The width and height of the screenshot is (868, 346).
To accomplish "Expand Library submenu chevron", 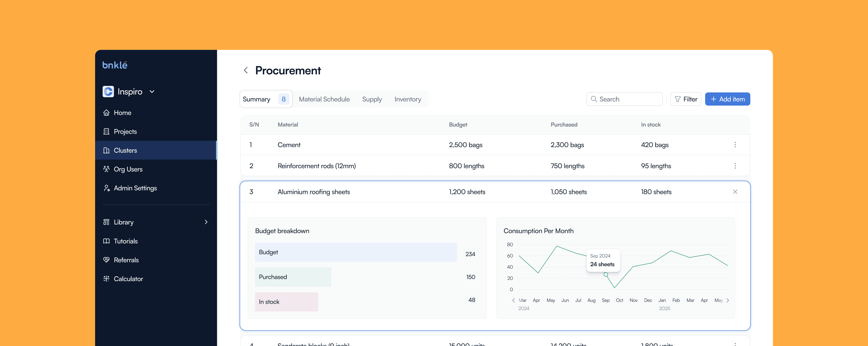I will (206, 222).
